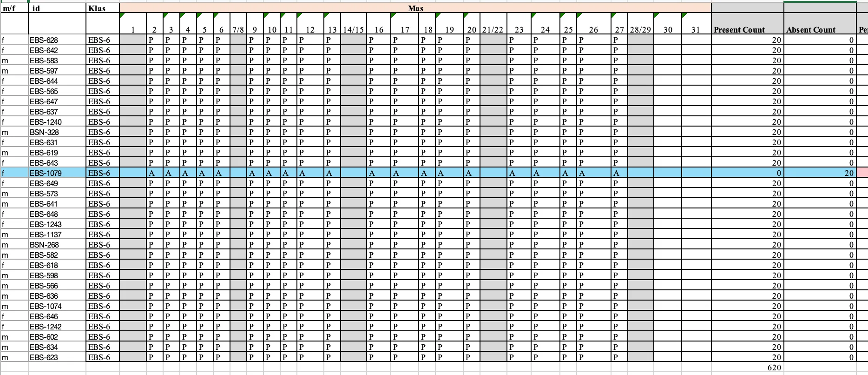Click the Absent Count column header
The width and height of the screenshot is (868, 375).
[x=820, y=23]
